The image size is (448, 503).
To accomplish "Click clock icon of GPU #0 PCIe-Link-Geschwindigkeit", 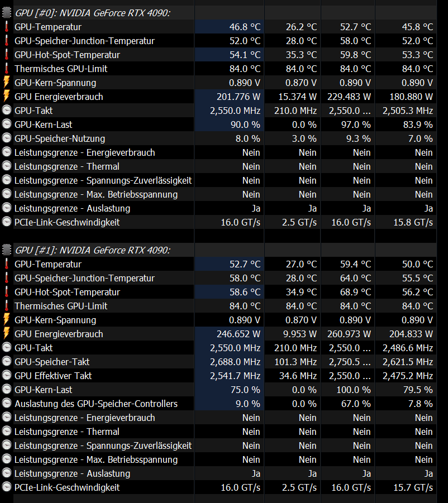I will [6, 222].
